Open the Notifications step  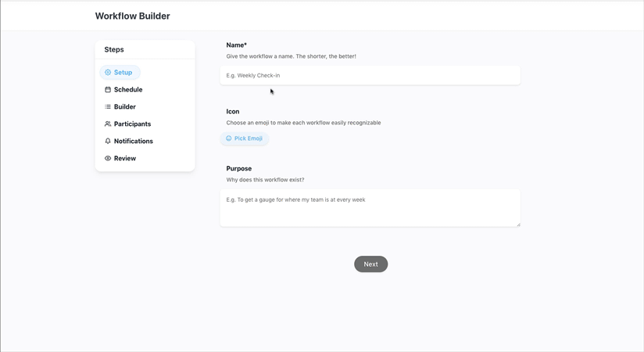coord(129,141)
